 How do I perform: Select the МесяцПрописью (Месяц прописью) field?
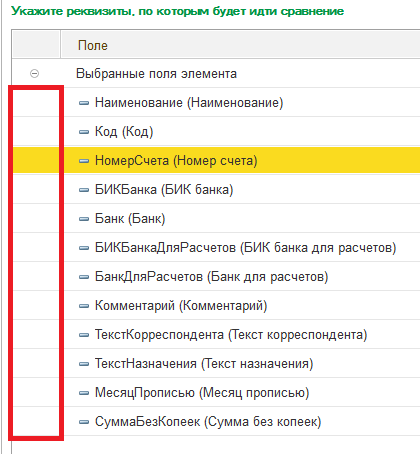click(242, 392)
